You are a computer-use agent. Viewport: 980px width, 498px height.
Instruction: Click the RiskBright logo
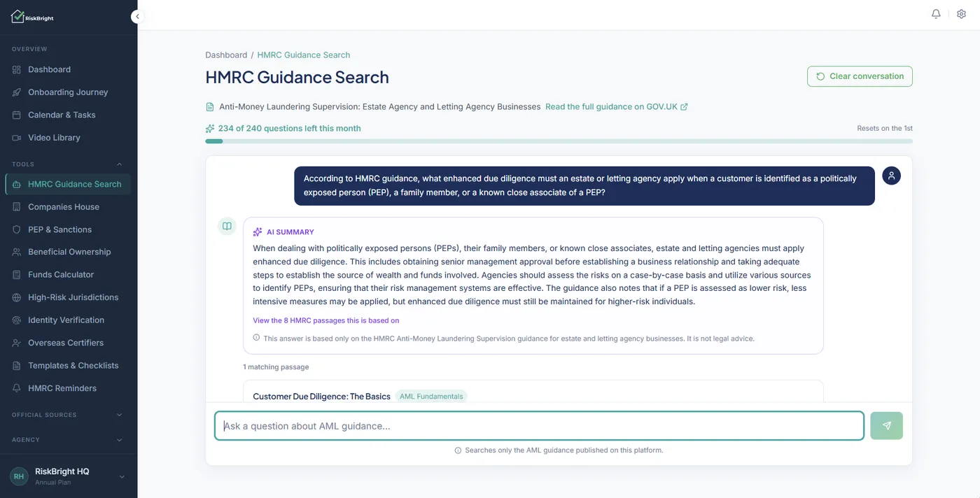click(x=32, y=17)
